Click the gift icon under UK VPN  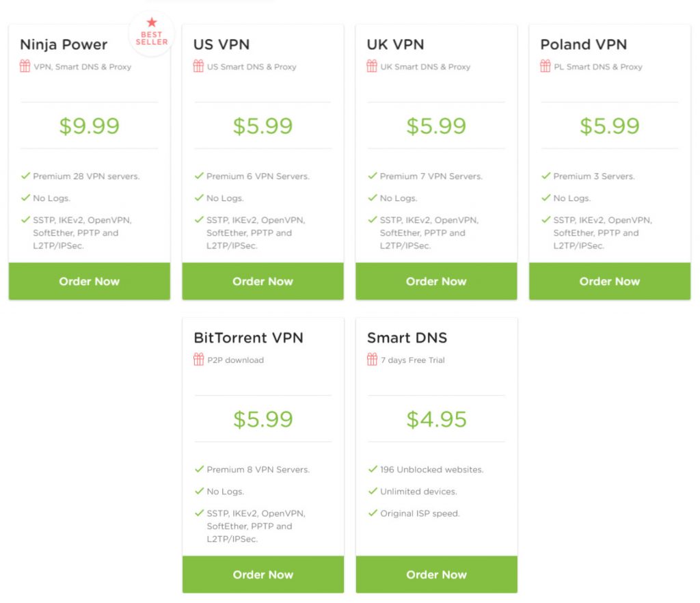(372, 66)
